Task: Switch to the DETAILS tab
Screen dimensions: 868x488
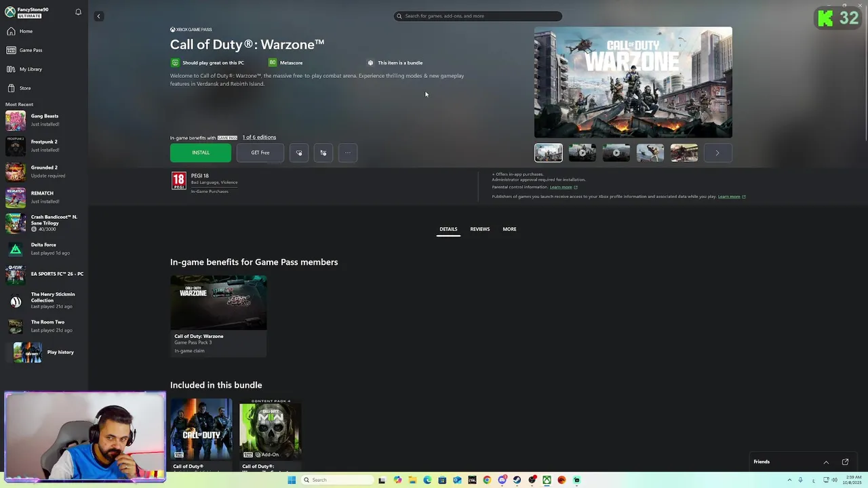Action: point(448,229)
